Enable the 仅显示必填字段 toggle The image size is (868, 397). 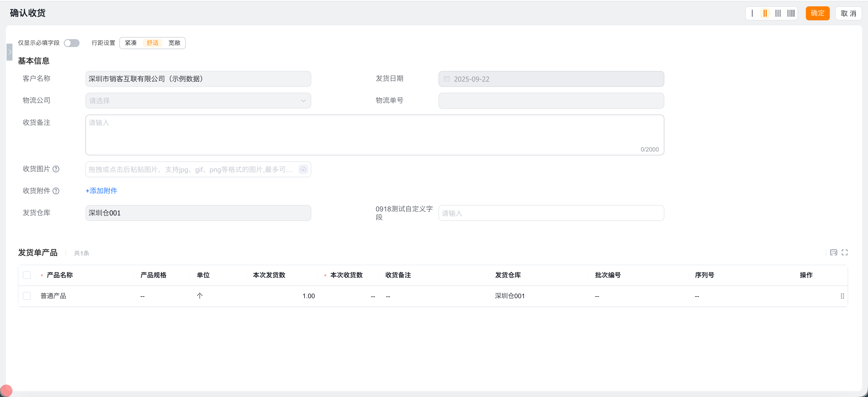[71, 43]
